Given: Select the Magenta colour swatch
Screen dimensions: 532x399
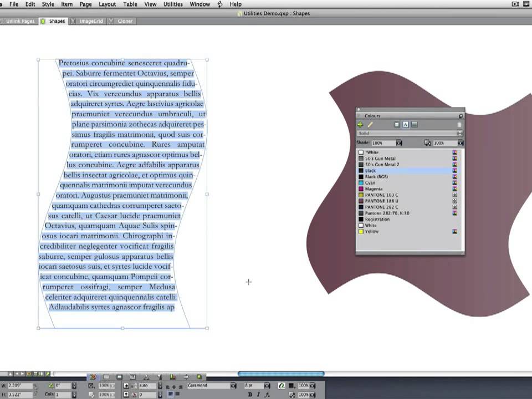Looking at the screenshot, I should [361, 189].
